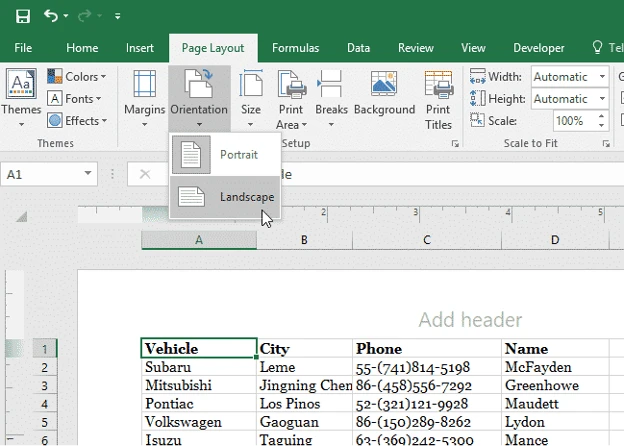Click the Undo arrow icon
This screenshot has height=446, width=624.
(51, 16)
